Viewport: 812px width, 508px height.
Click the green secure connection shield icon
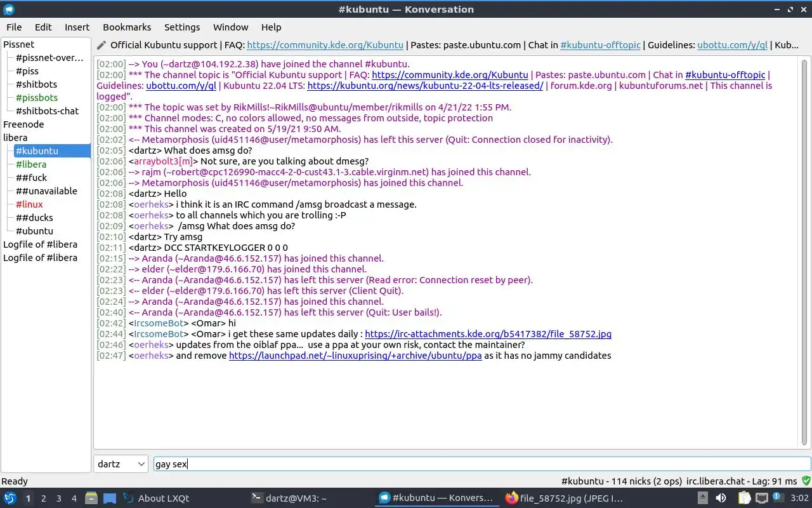click(806, 481)
